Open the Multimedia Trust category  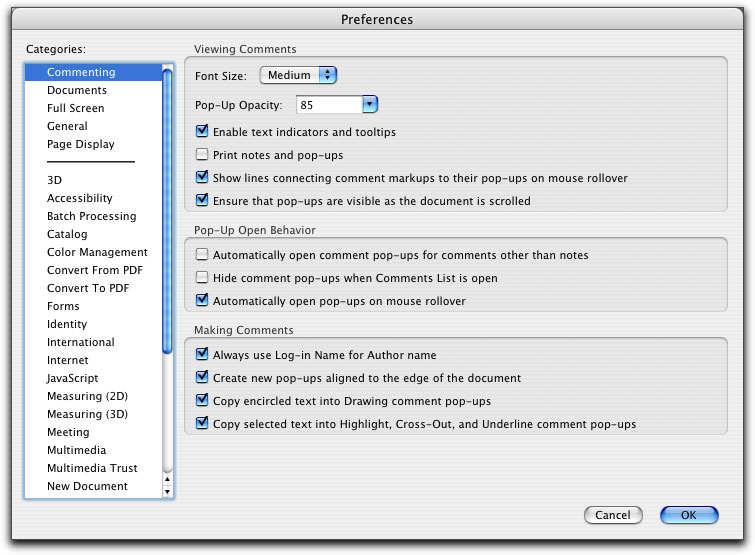pos(92,468)
